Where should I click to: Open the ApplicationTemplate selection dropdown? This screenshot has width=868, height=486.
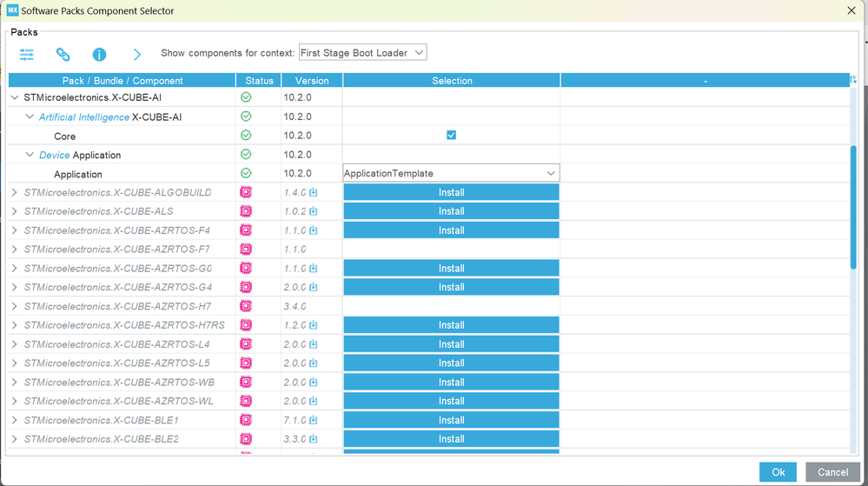click(x=451, y=174)
